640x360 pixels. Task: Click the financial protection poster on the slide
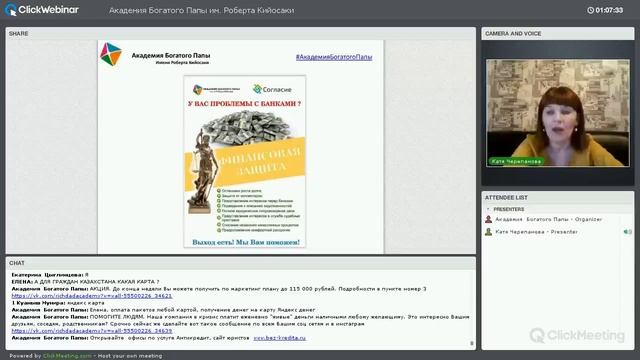(244, 161)
